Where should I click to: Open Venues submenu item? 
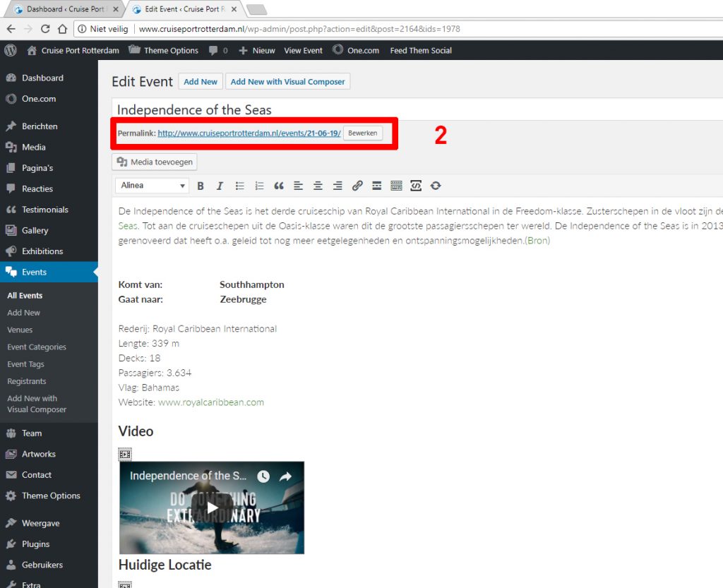tap(20, 330)
